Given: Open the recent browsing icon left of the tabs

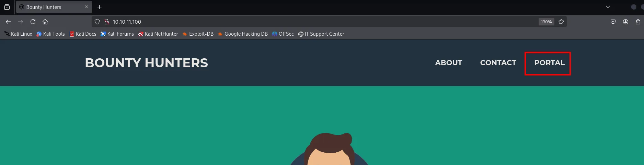Looking at the screenshot, I should point(7,7).
